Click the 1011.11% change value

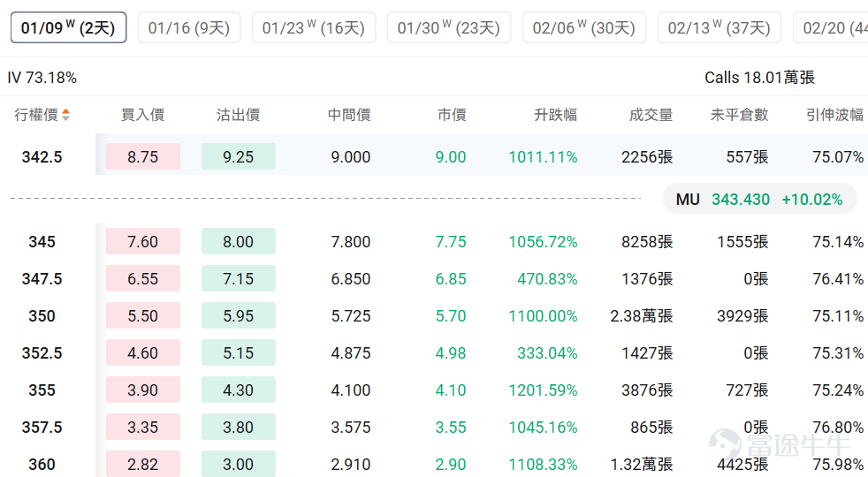[543, 156]
